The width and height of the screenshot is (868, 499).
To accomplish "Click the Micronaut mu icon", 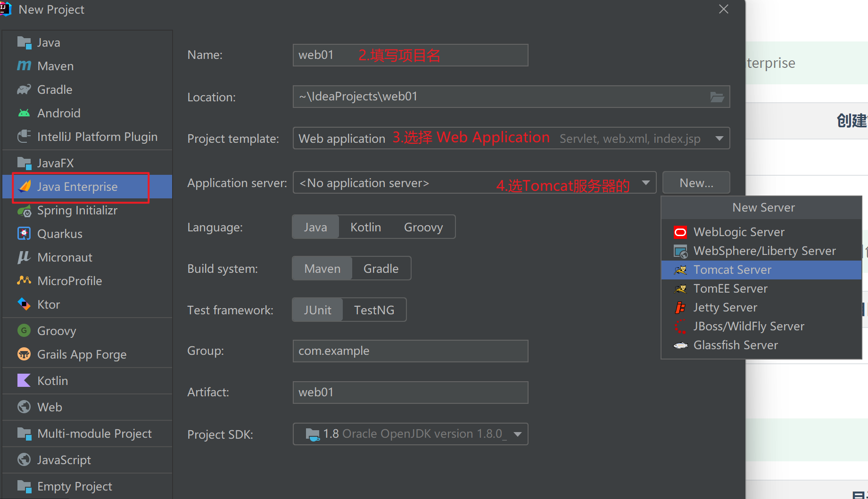I will click(x=24, y=257).
